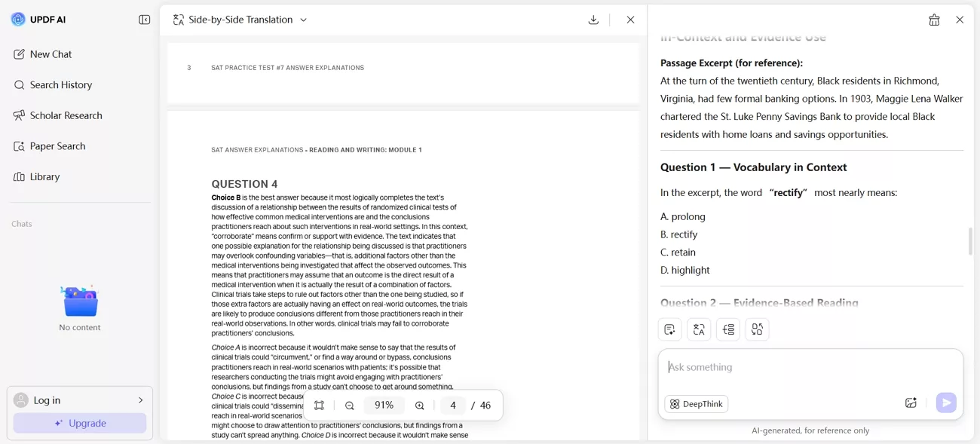Click the Scholar Research icon
Screen dimensions: 980x444
point(20,115)
